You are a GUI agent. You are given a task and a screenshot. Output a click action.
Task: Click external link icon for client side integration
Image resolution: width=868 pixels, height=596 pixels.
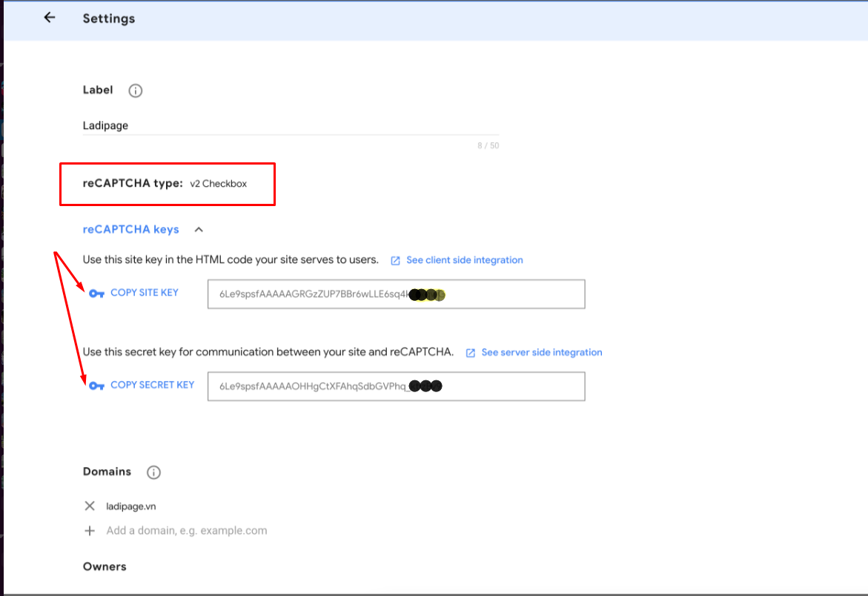coord(396,261)
